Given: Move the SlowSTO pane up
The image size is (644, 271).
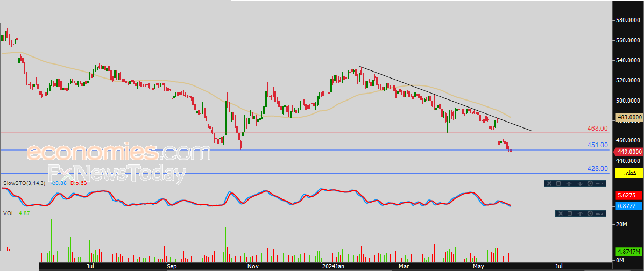Looking at the screenshot, I should click(x=569, y=183).
